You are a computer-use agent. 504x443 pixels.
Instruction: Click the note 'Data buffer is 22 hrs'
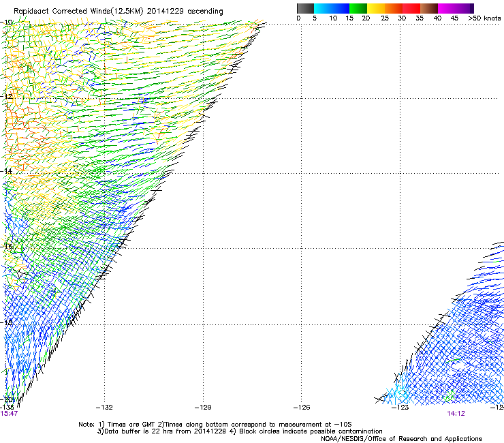(x=138, y=431)
